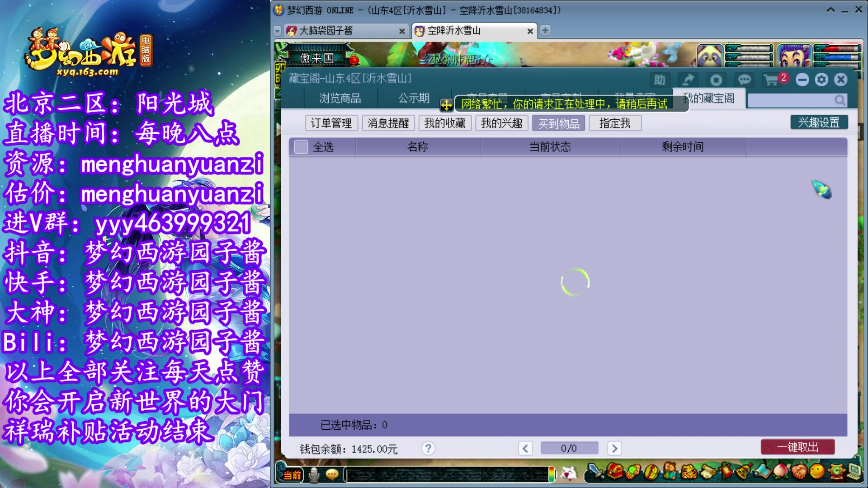The height and width of the screenshot is (488, 868).
Task: Click the 0/0 page indicator field
Action: coord(569,448)
